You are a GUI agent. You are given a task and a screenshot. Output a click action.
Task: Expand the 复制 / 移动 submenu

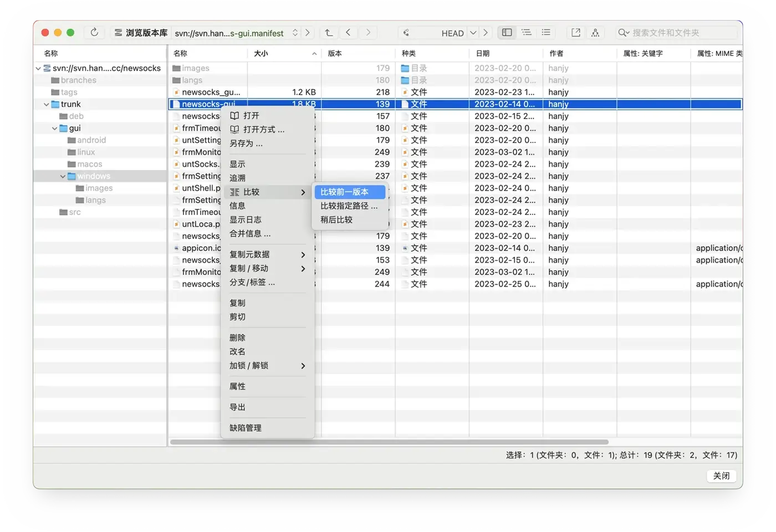pyautogui.click(x=268, y=268)
